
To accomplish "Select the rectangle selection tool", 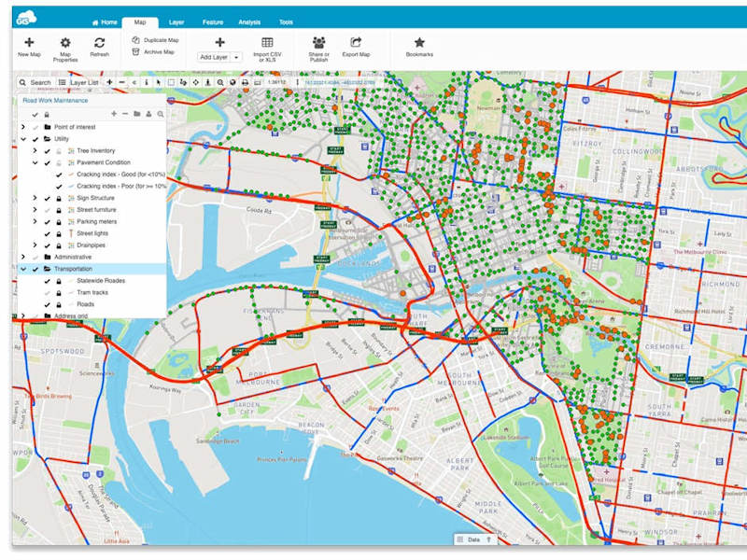I will tap(171, 82).
